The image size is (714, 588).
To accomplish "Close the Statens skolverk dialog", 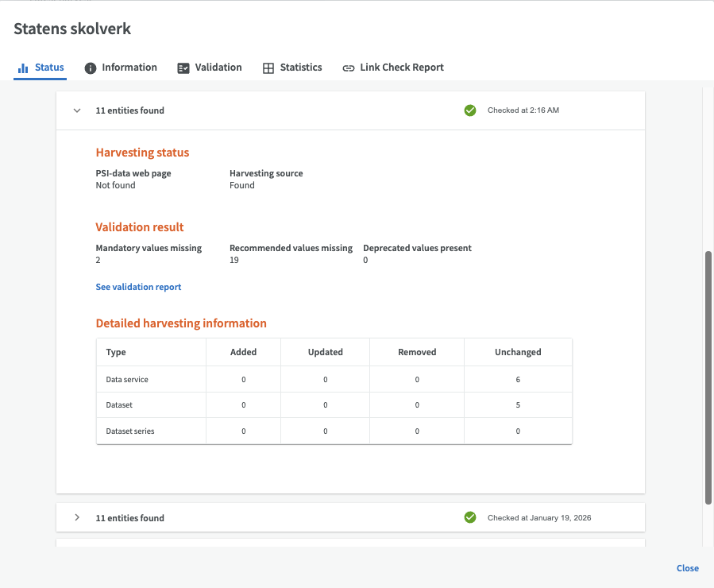I will click(687, 568).
